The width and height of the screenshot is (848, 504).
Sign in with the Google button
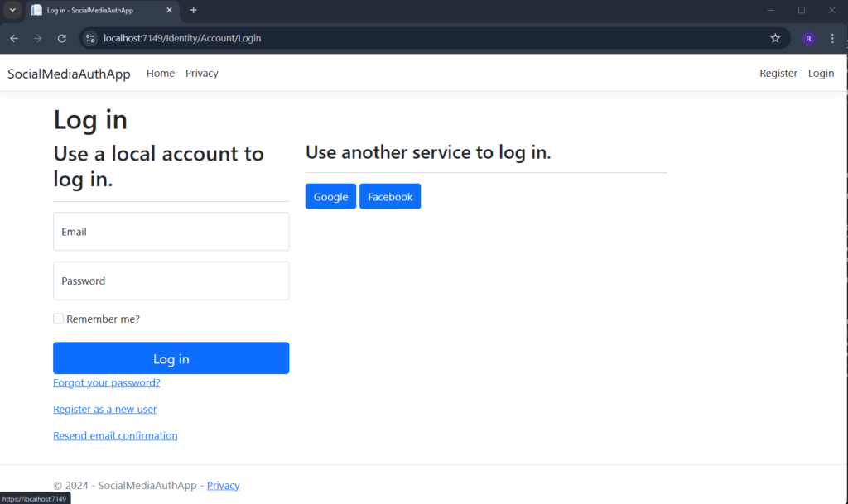pyautogui.click(x=330, y=196)
